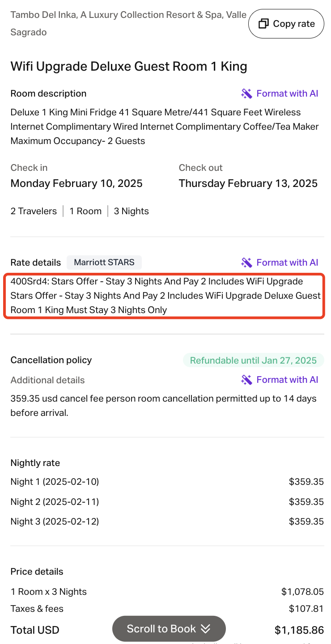Image resolution: width=331 pixels, height=644 pixels.
Task: Click the Monday February 10, 2025 check-in date
Action: tap(76, 183)
